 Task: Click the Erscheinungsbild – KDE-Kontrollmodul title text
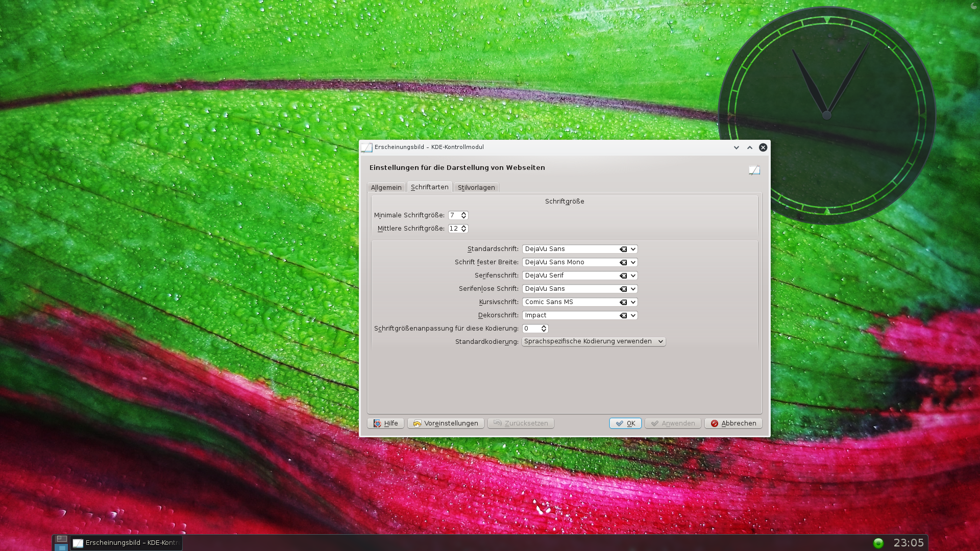pyautogui.click(x=429, y=147)
